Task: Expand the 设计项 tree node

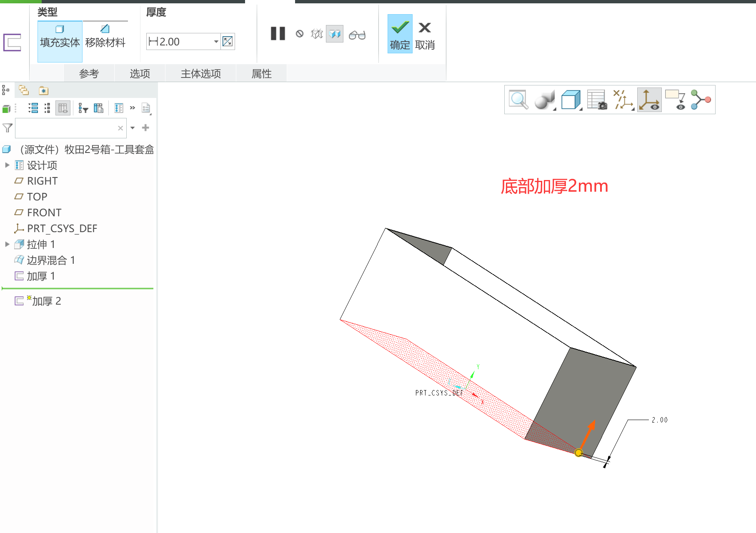Action: 7,165
